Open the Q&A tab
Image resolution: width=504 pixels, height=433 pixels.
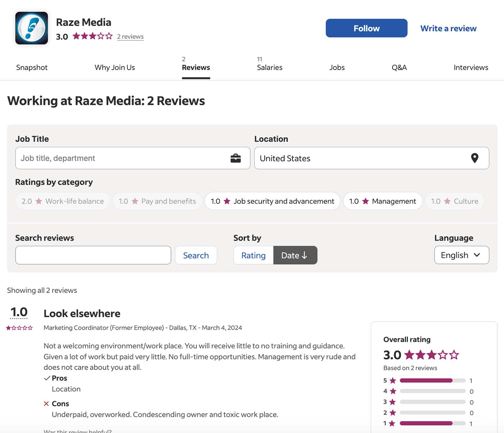click(399, 67)
